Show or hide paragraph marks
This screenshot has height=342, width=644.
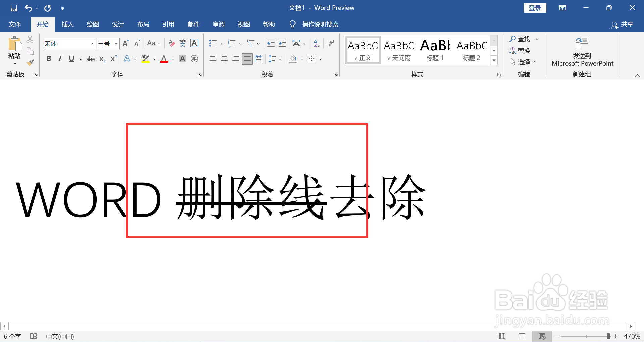pos(331,43)
